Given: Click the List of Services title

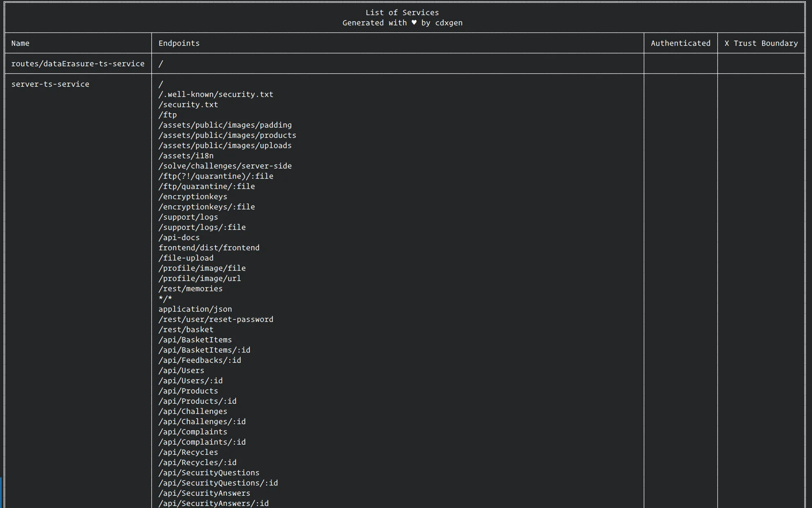Looking at the screenshot, I should click(x=402, y=12).
